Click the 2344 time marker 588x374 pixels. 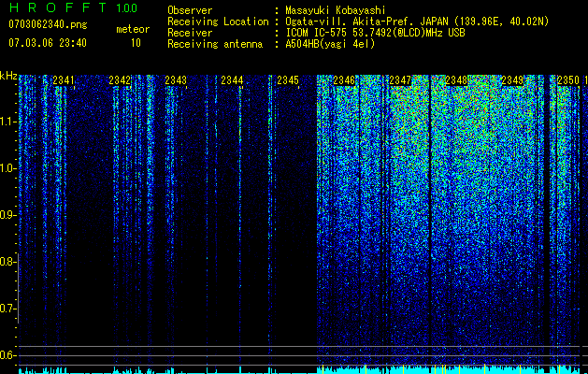(x=232, y=80)
